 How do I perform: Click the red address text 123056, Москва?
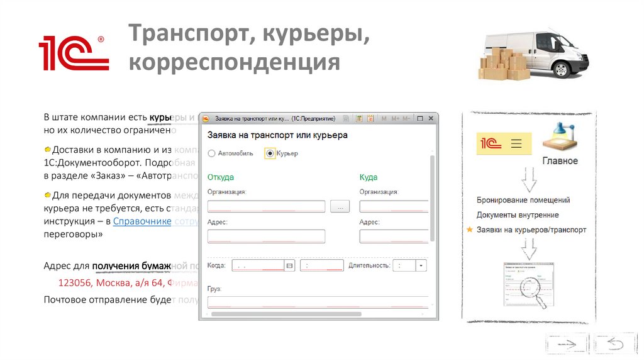point(111,283)
